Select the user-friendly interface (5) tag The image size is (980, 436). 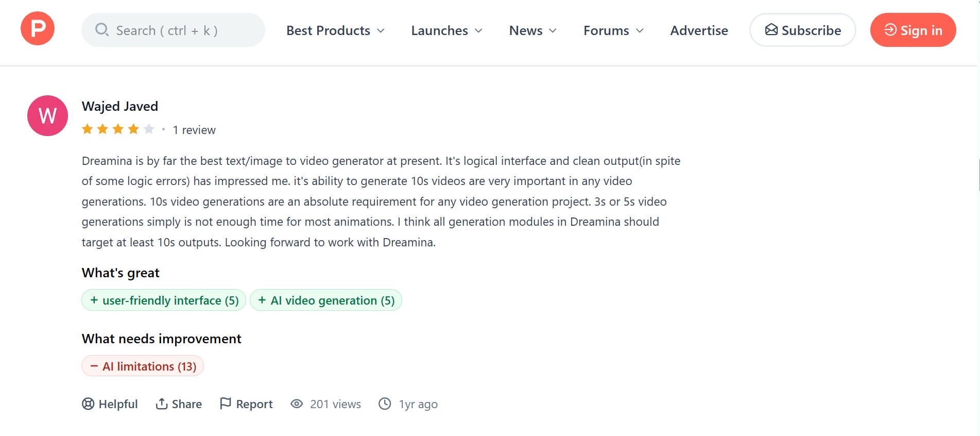click(164, 300)
